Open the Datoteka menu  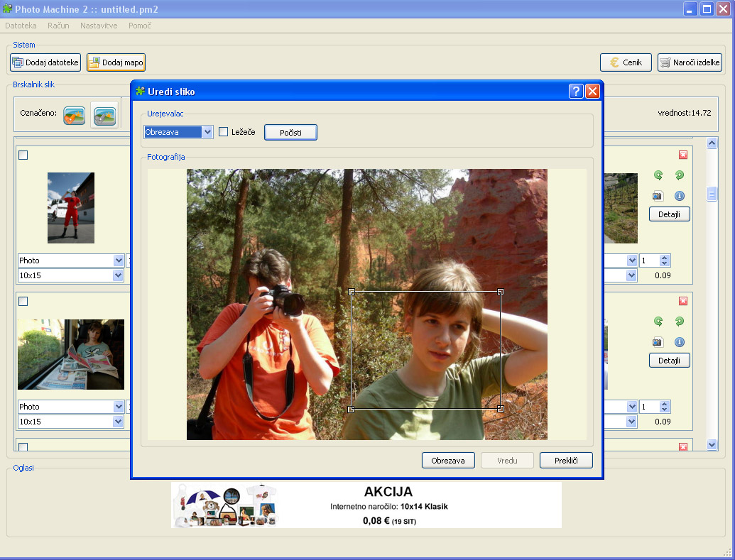coord(21,26)
